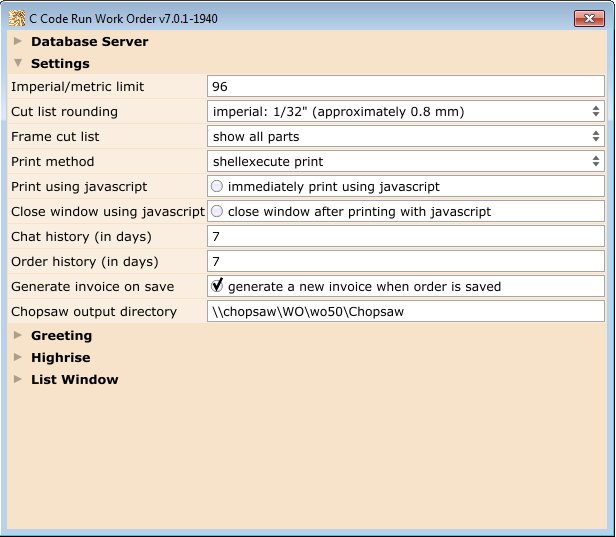This screenshot has width=616, height=537.
Task: Select close window after printing radio
Action: pyautogui.click(x=217, y=211)
